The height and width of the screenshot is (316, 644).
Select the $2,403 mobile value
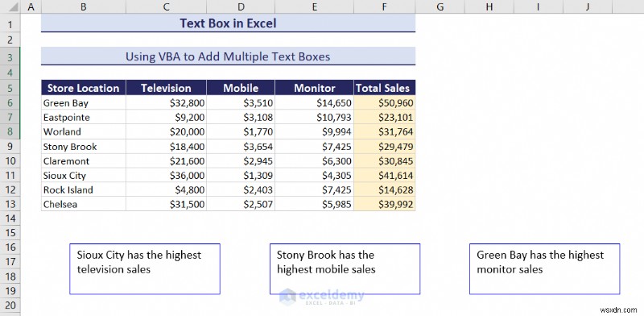pos(241,189)
